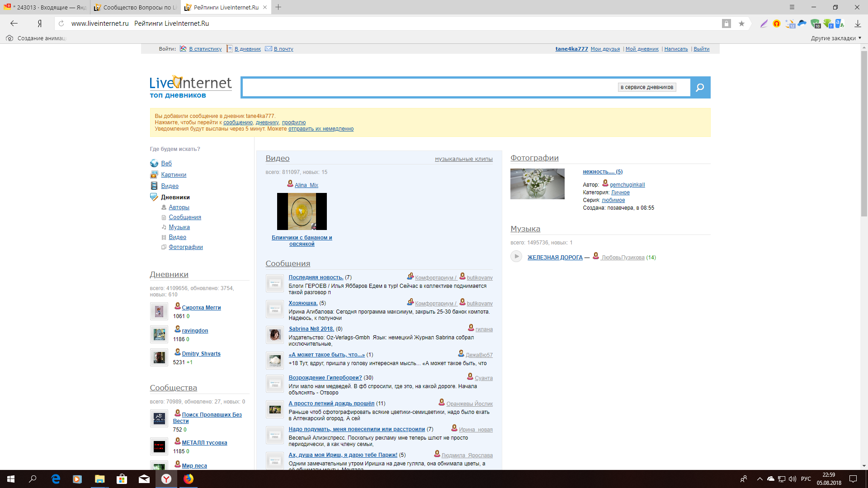Click the Yandex Я home button

click(40, 23)
